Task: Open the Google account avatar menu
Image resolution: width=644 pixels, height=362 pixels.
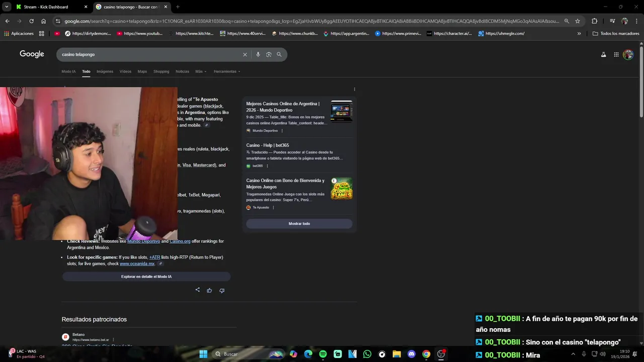Action: [x=628, y=55]
